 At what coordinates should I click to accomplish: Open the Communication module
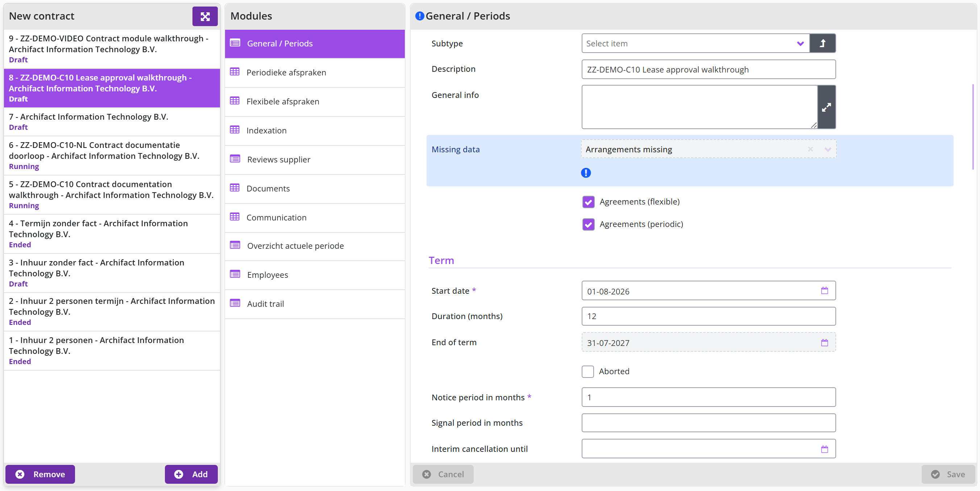point(315,218)
